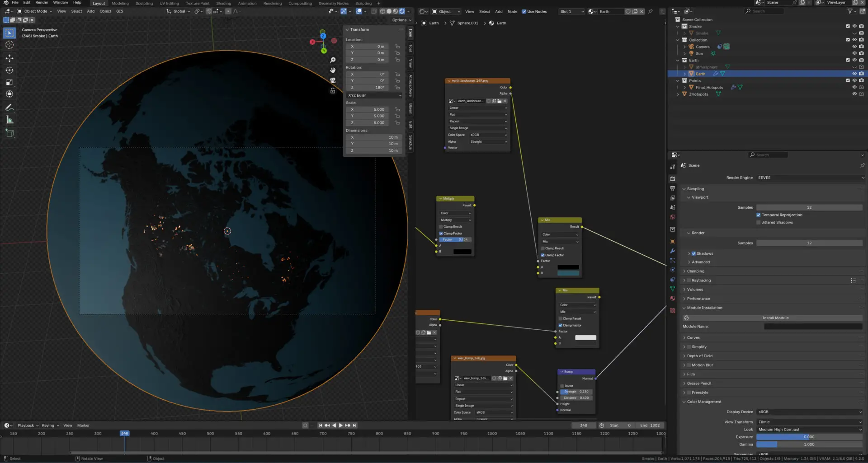Click the zoom magnifier icon in the viewport

333,60
